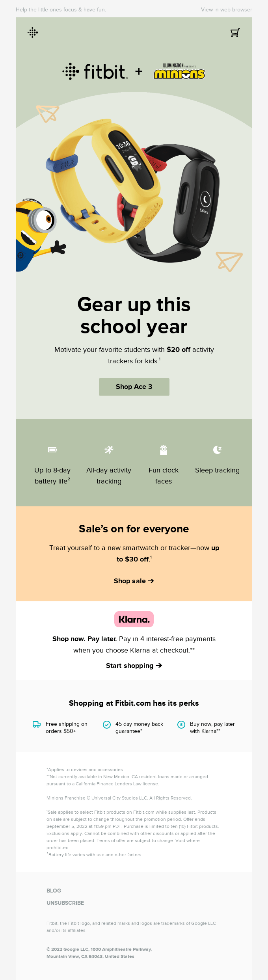Click the fun clock faces icon

coord(164,450)
